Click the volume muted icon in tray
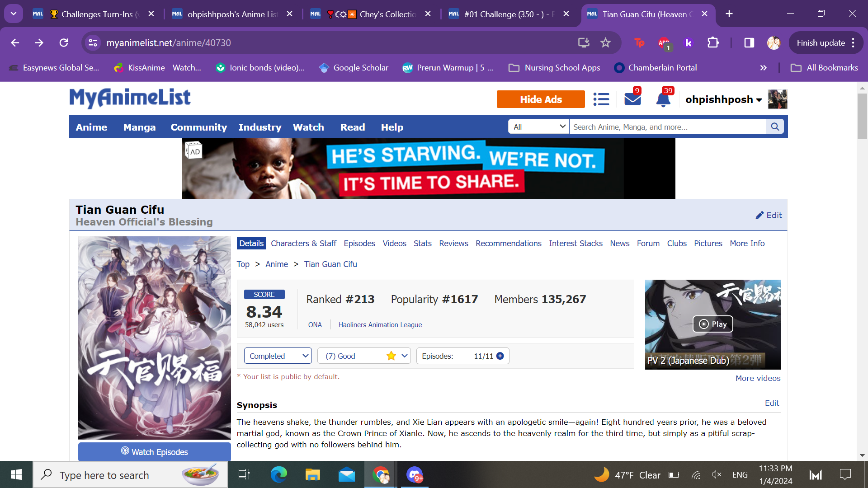 point(717,474)
